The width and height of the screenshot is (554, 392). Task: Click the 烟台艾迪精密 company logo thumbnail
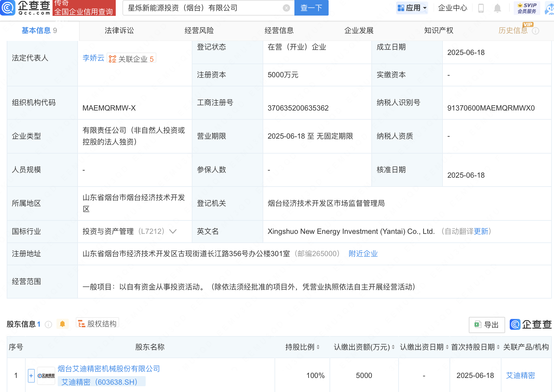coord(46,376)
